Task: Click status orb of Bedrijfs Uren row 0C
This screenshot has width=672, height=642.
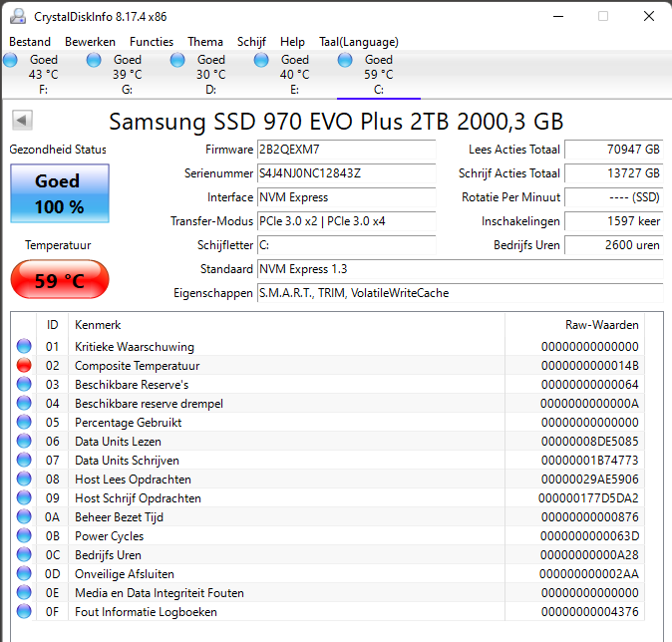Action: (x=24, y=554)
